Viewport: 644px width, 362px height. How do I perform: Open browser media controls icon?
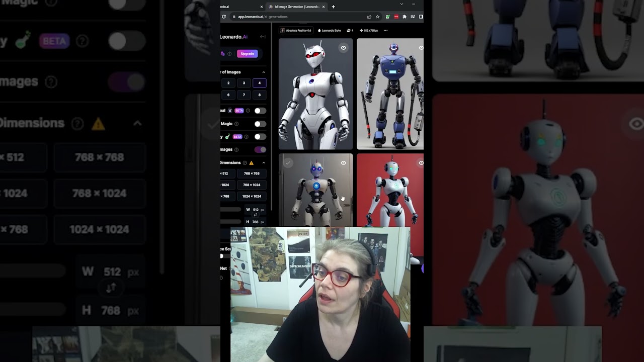(x=413, y=17)
